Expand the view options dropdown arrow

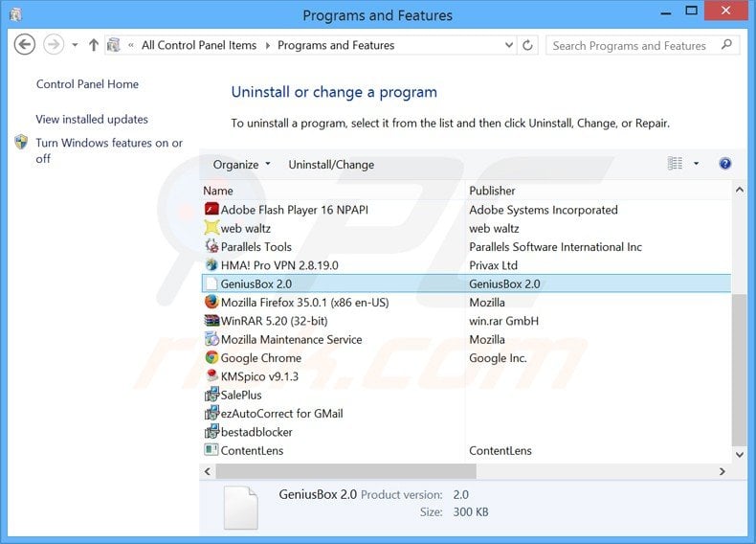(696, 164)
